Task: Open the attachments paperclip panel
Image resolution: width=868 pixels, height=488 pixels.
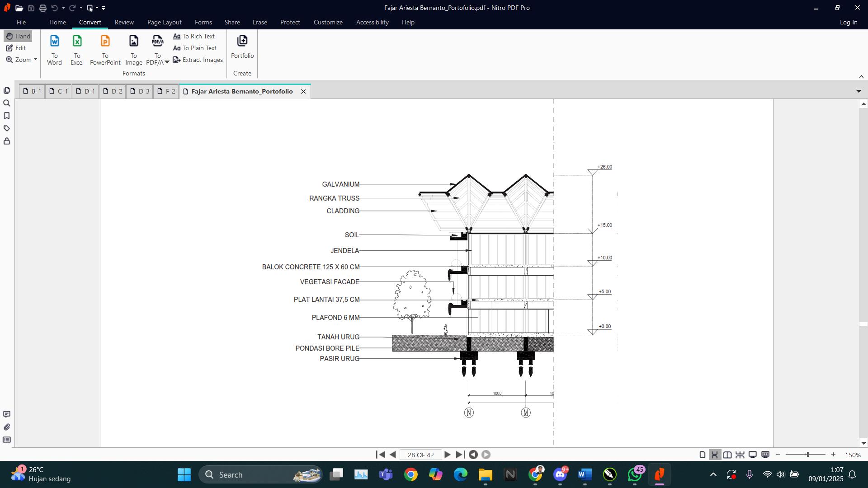Action: coord(7,427)
